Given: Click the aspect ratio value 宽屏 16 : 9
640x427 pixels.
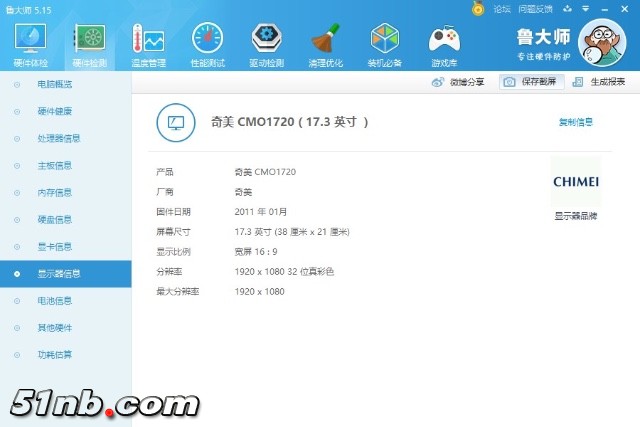Looking at the screenshot, I should (x=256, y=252).
